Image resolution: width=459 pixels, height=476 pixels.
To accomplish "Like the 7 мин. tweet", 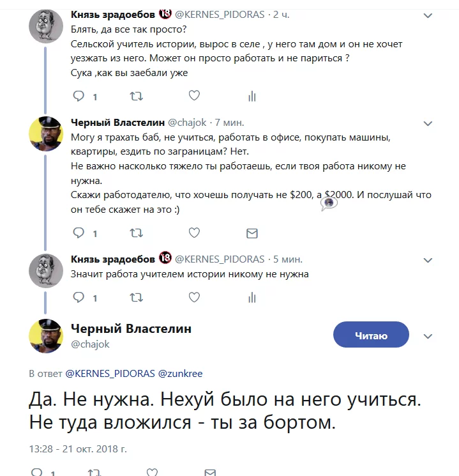I will pyautogui.click(x=194, y=233).
